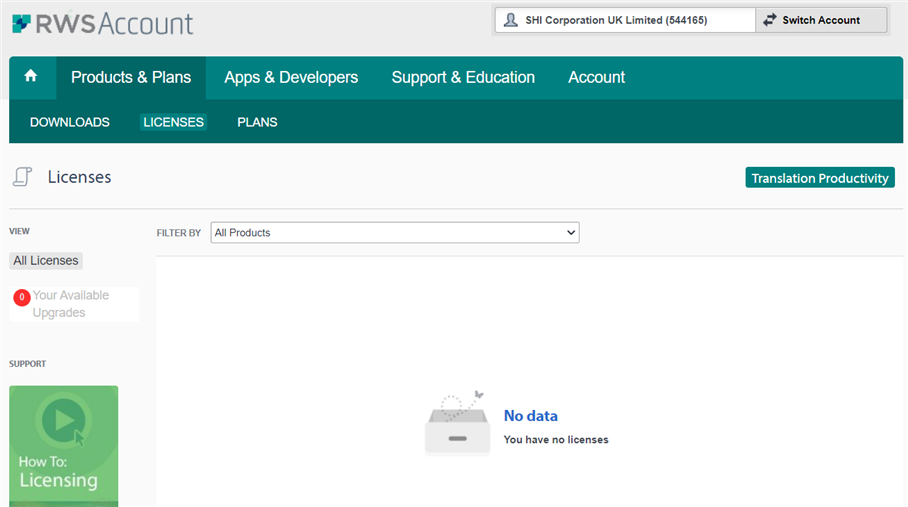Screen dimensions: 908x507
Task: Select the All Licenses view
Action: pos(46,260)
